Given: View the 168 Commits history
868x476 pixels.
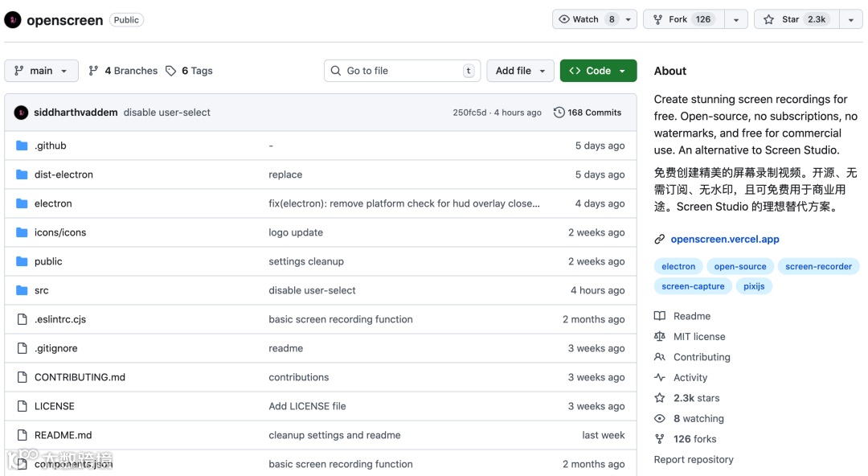Looking at the screenshot, I should tap(588, 113).
